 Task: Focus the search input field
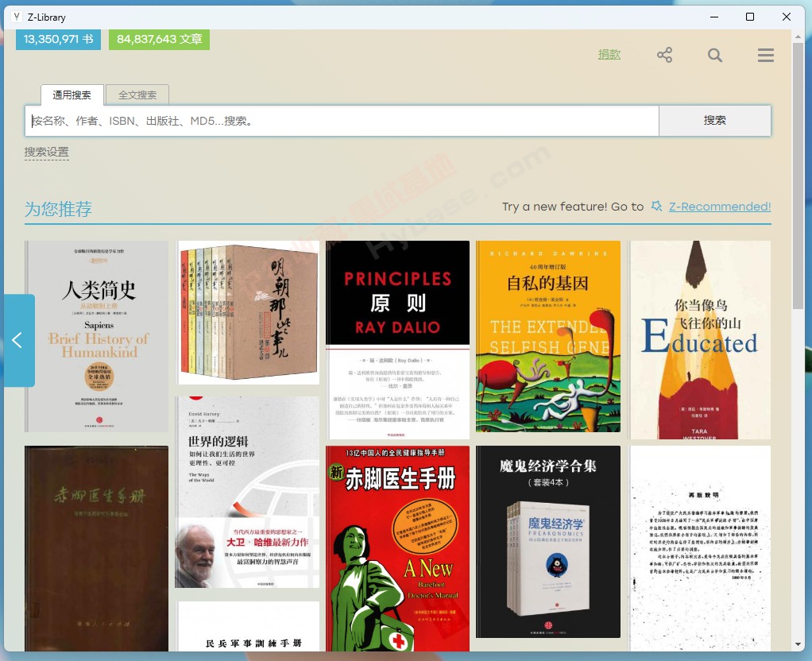pos(342,121)
